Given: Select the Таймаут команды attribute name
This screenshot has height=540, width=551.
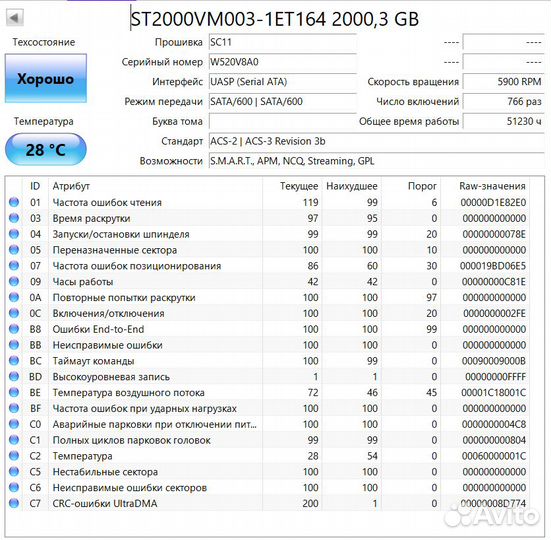Looking at the screenshot, I should coord(93,361).
